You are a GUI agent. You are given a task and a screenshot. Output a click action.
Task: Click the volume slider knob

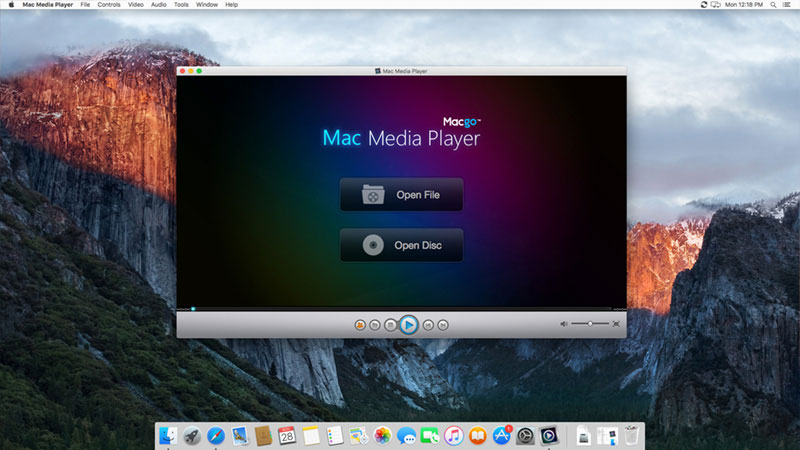coord(590,324)
